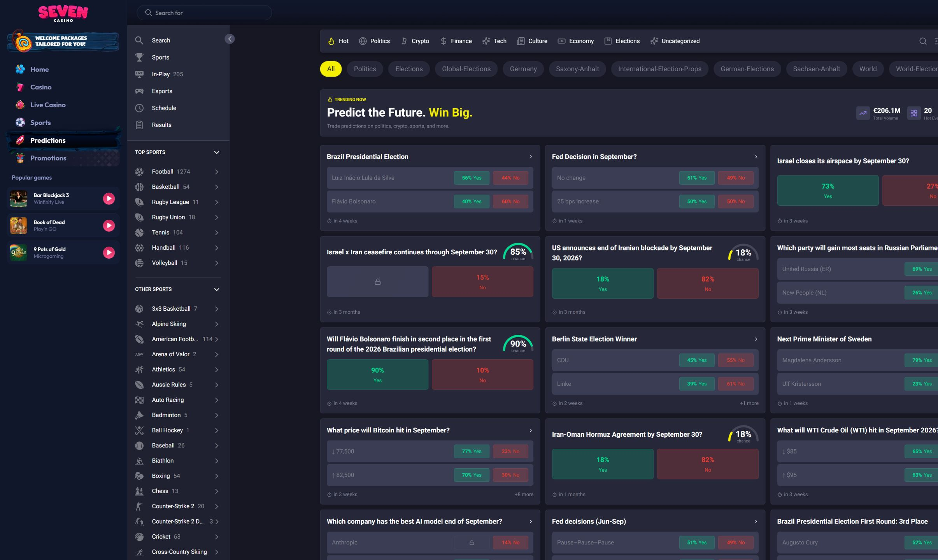938x560 pixels.
Task: Play 9 Pots of Gold game
Action: pos(109,253)
